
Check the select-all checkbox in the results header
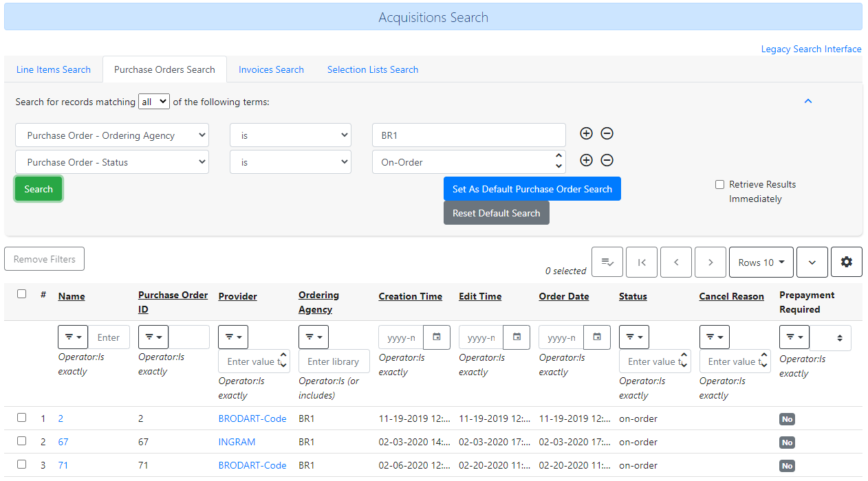[x=21, y=293]
